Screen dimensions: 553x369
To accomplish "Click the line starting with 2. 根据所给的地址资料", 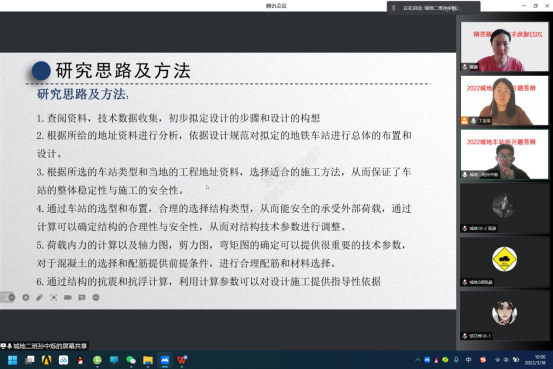I will tap(224, 136).
